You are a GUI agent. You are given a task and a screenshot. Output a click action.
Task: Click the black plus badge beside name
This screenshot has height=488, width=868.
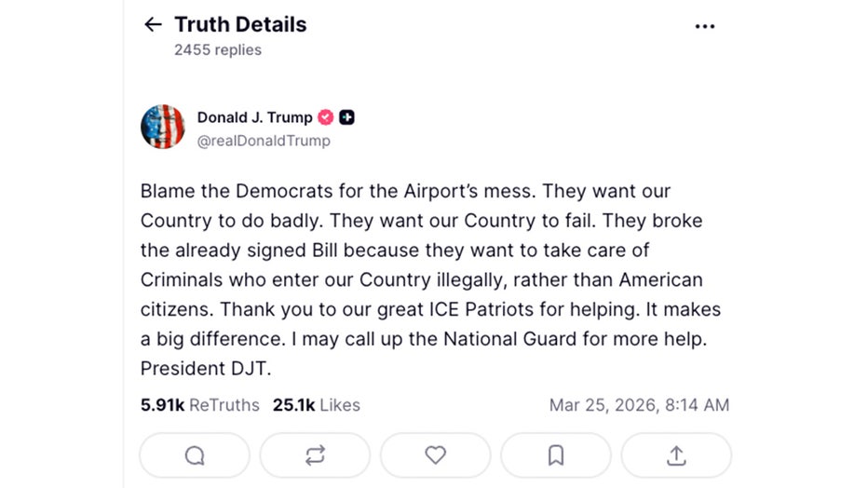(x=346, y=117)
